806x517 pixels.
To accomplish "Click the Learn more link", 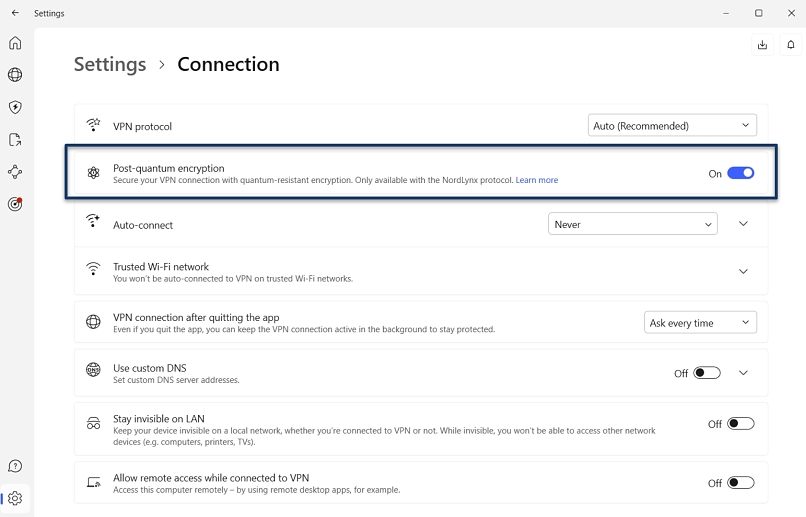I will pos(537,181).
